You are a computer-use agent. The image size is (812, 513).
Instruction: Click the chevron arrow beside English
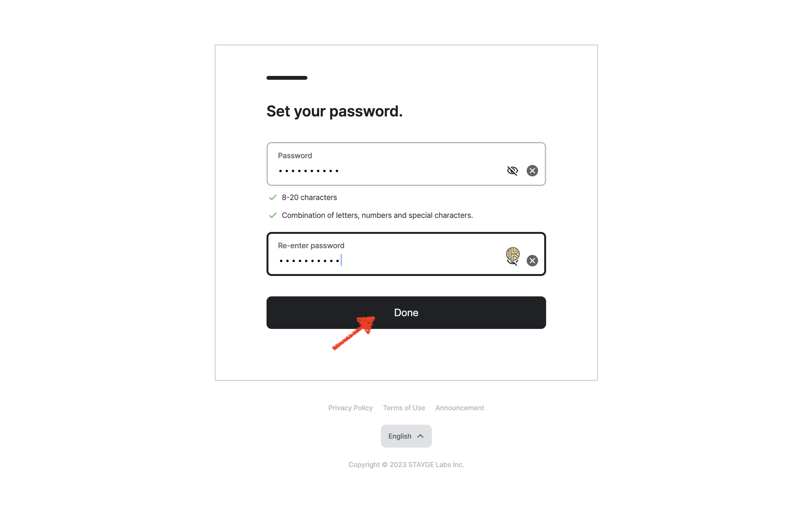click(420, 436)
